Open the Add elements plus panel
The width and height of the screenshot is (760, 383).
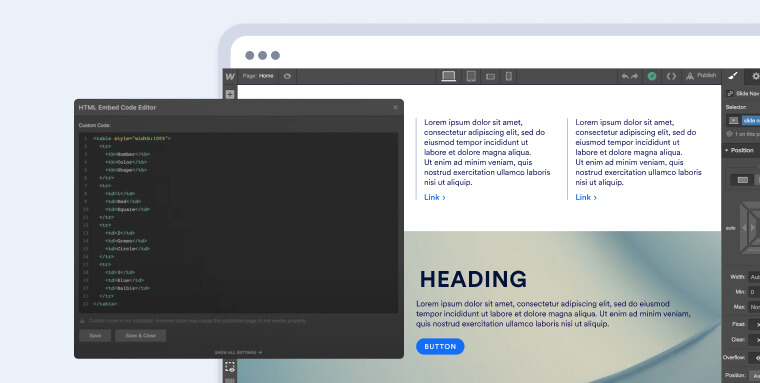(x=230, y=94)
